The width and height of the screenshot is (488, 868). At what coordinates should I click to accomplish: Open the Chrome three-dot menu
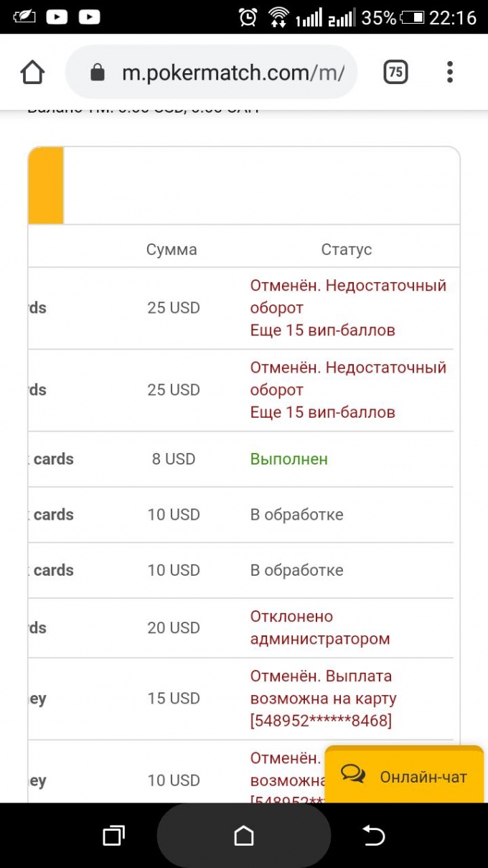point(450,72)
